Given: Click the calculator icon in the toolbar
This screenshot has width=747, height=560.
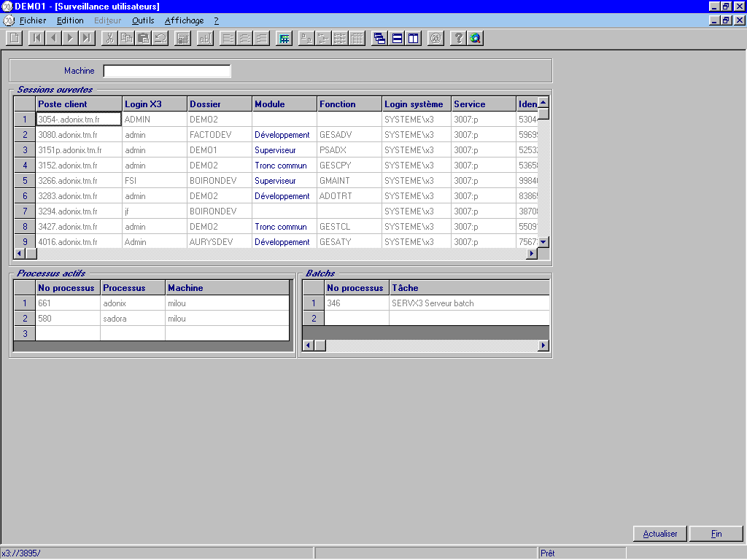Looking at the screenshot, I should (182, 38).
